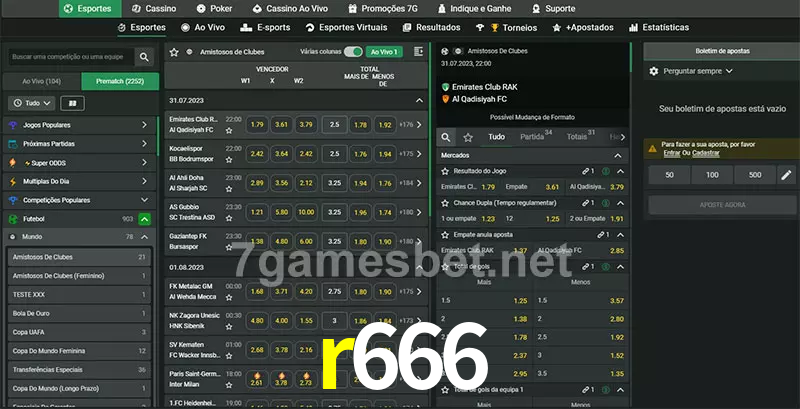The image size is (800, 409).
Task: Switch to the E-sports sub-tab
Action: pos(265,28)
